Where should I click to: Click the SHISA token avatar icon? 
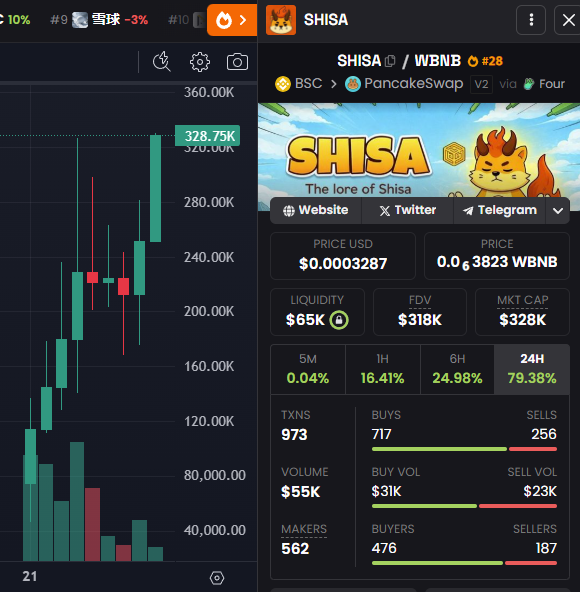281,20
